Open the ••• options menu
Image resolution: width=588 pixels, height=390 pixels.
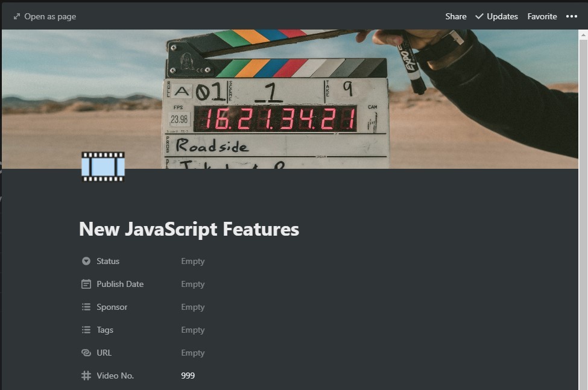click(x=571, y=16)
